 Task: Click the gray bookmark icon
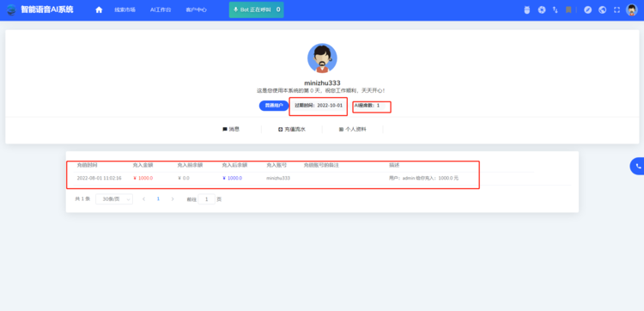click(568, 9)
